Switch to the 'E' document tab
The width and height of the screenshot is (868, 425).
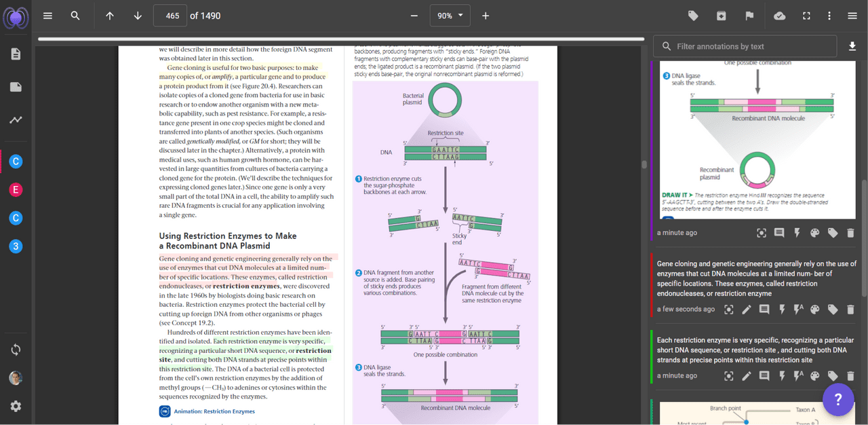[16, 190]
